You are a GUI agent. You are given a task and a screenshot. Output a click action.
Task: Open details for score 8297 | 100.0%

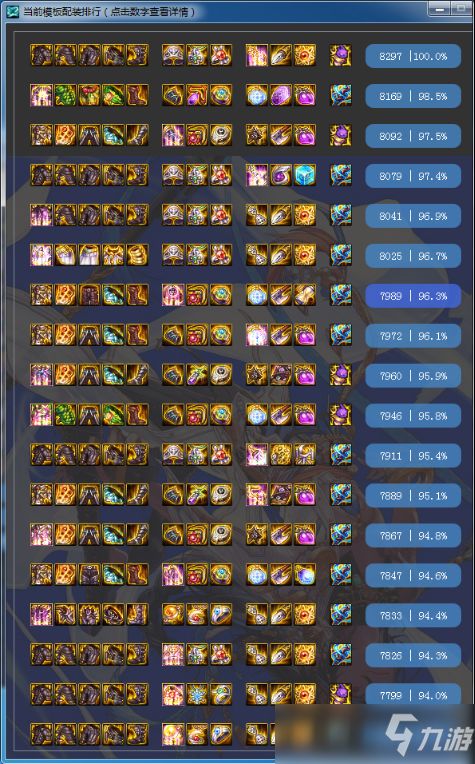pos(413,56)
